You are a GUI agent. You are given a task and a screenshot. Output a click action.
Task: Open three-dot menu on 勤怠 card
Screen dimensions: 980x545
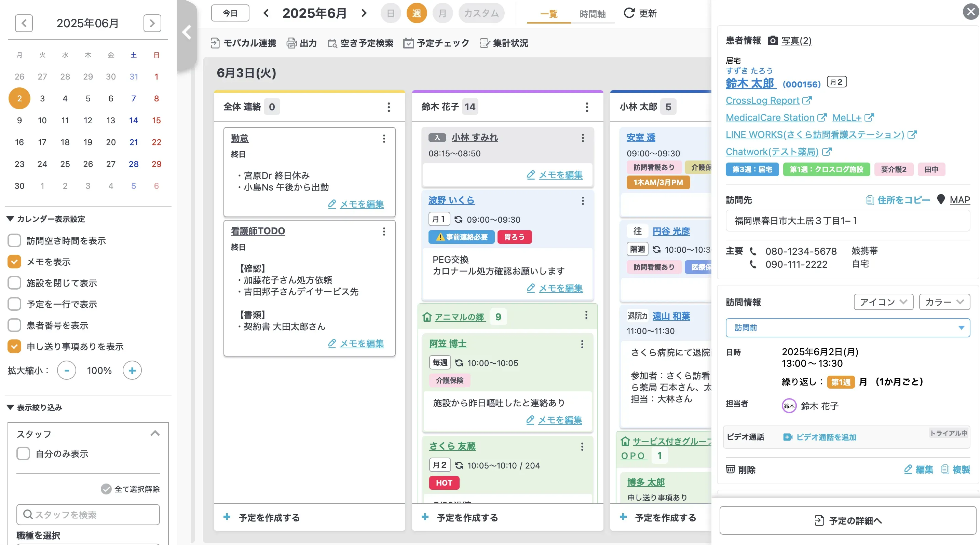tap(384, 138)
